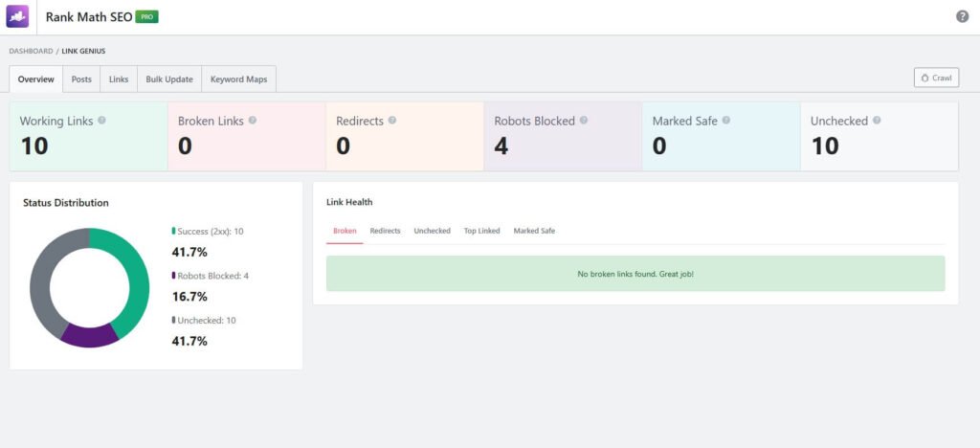This screenshot has width=980, height=448.
Task: Select the Redirects tab in Link Health
Action: (x=385, y=231)
